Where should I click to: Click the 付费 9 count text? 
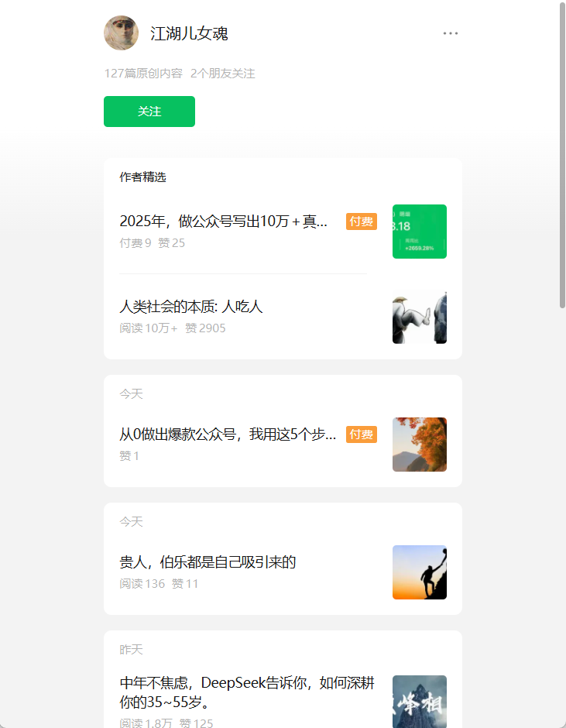[135, 243]
